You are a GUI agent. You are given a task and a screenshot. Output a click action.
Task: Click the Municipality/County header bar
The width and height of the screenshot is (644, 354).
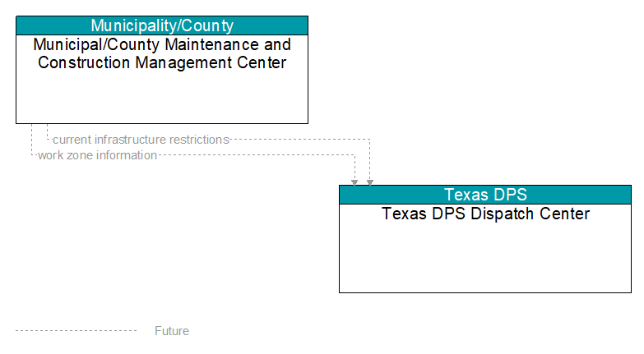(162, 25)
